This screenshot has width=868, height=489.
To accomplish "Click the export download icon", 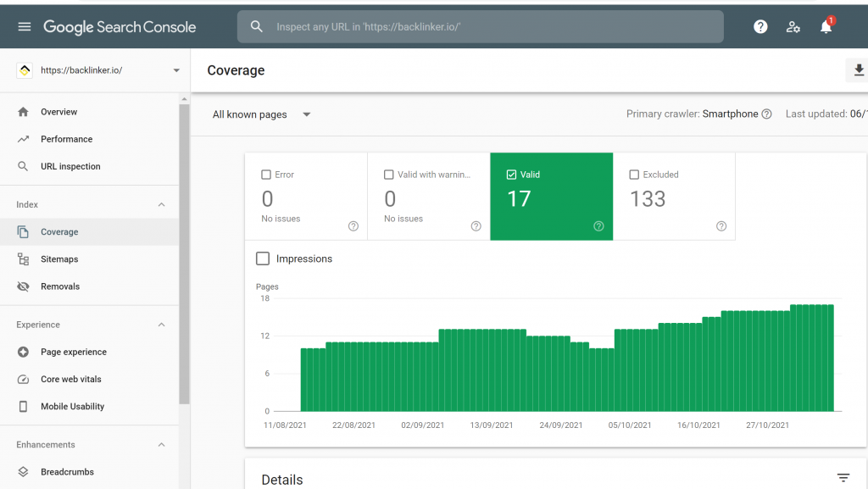I will coord(859,70).
